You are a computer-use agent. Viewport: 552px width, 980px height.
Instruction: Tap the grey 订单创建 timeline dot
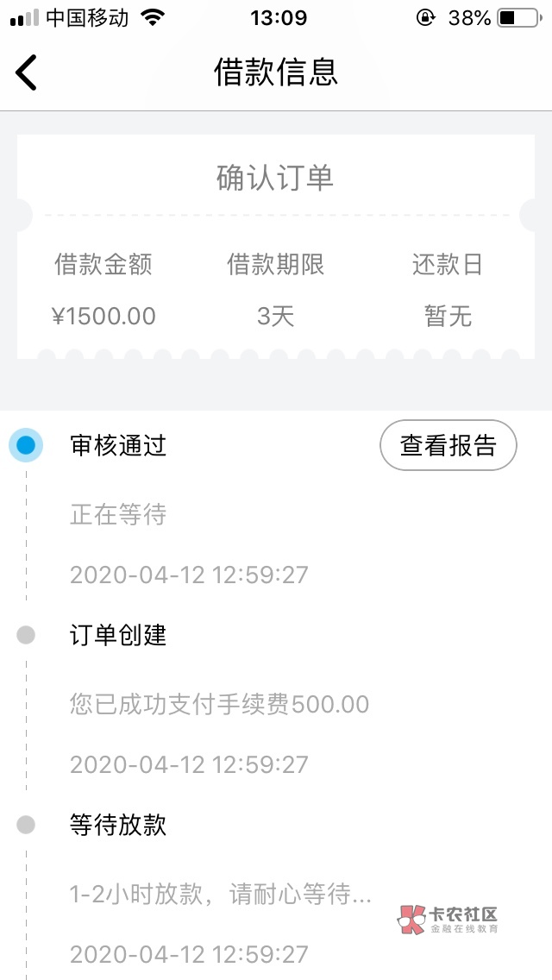[26, 636]
